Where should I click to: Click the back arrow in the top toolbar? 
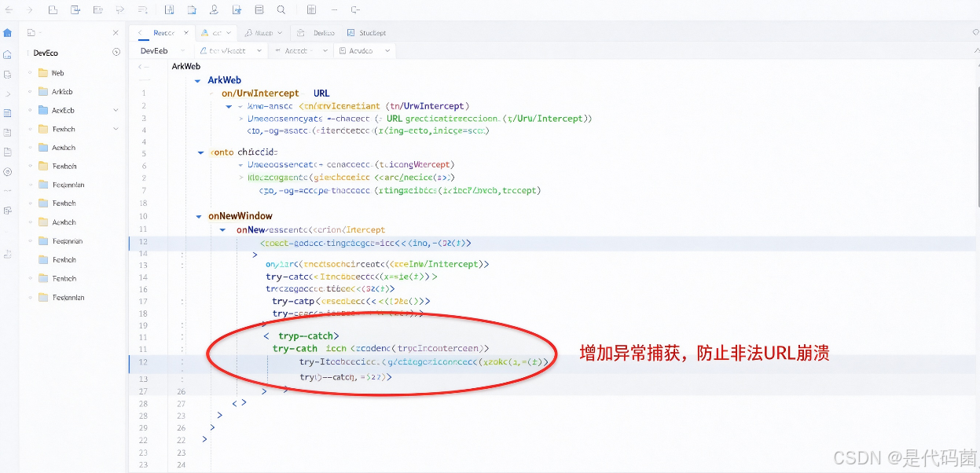click(9, 10)
